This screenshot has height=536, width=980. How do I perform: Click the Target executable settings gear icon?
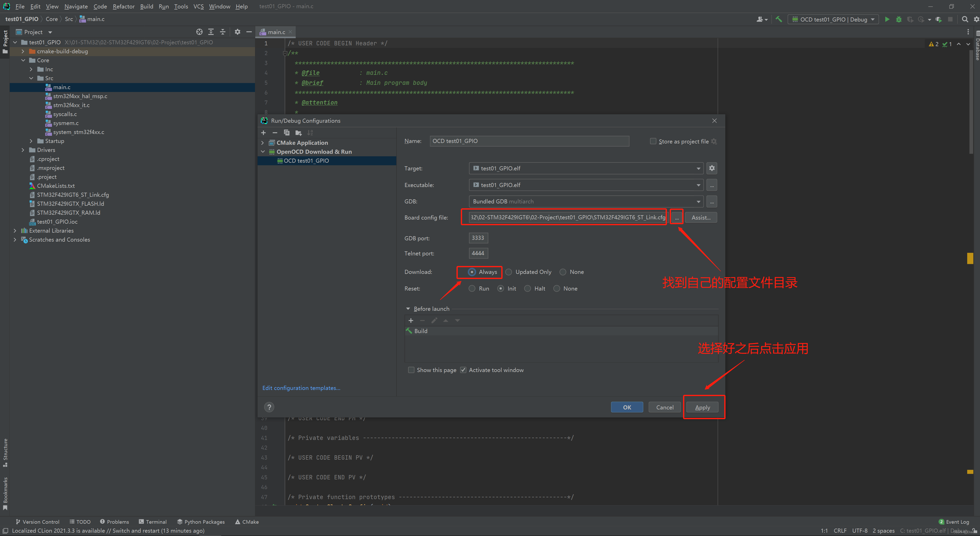(712, 168)
